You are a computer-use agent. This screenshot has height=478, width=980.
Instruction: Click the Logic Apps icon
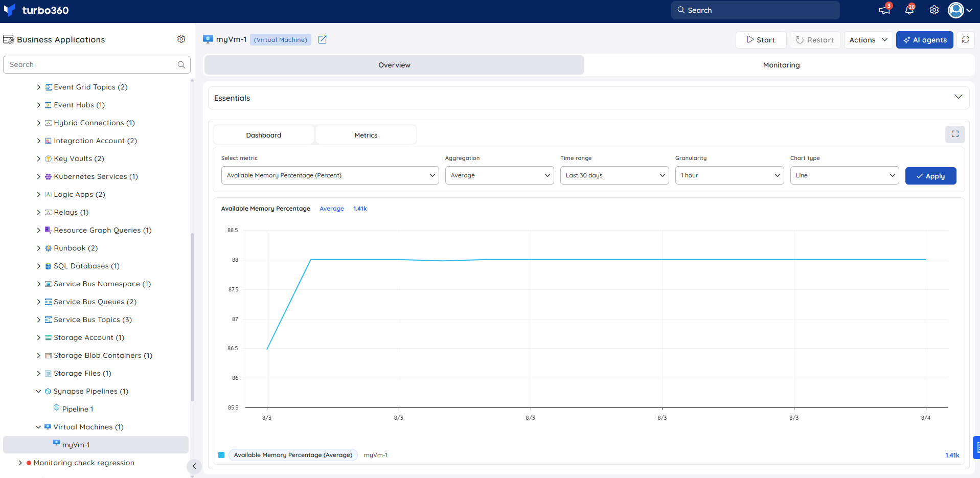(x=48, y=195)
